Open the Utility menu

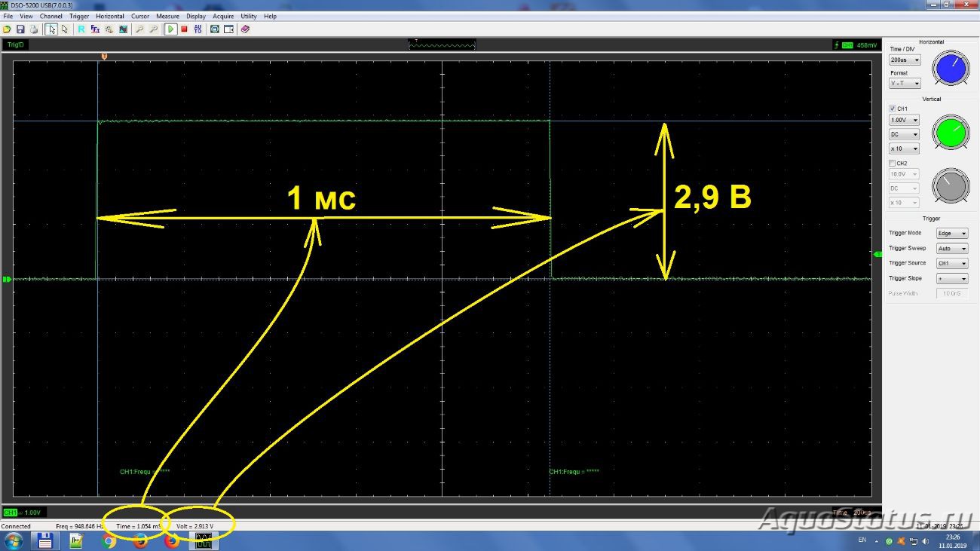(249, 16)
